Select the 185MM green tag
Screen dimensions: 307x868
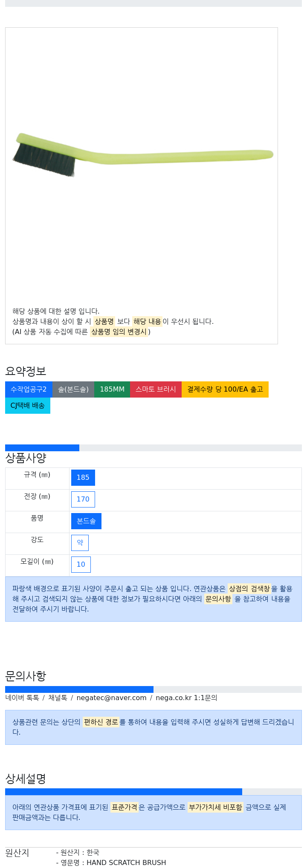[112, 389]
